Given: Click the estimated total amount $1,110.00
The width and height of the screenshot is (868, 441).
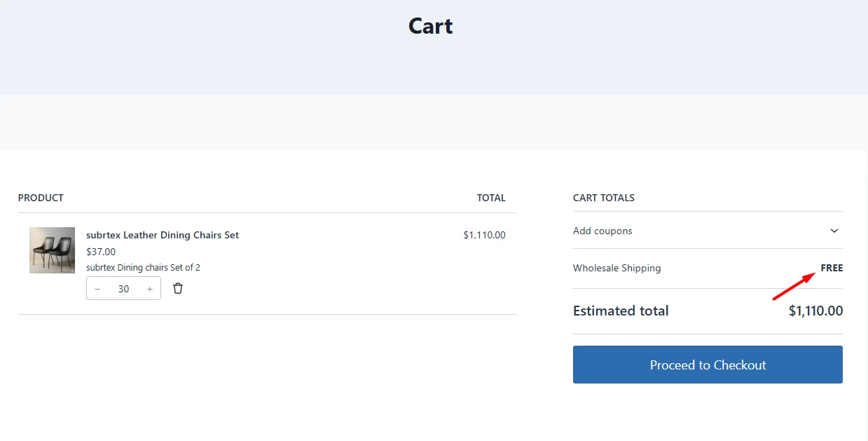Looking at the screenshot, I should 815,311.
